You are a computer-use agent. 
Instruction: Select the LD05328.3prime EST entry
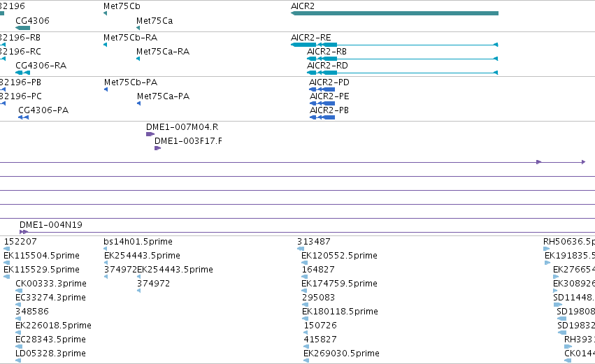coord(50,354)
